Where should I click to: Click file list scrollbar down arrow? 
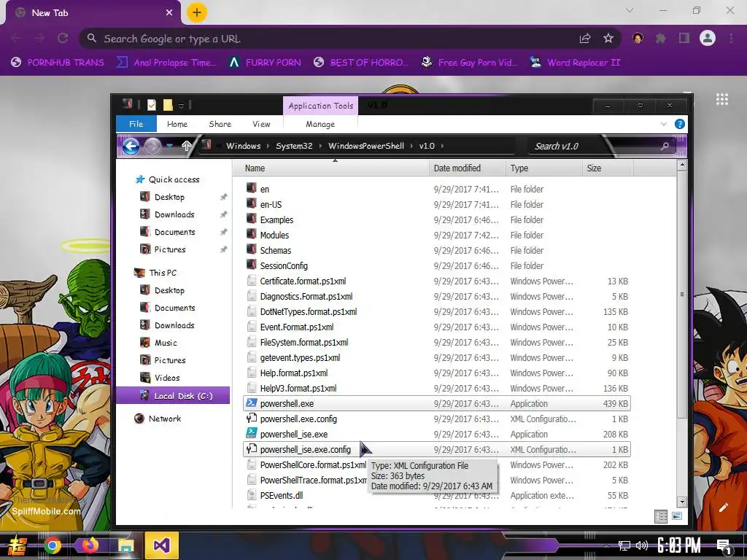click(x=682, y=502)
